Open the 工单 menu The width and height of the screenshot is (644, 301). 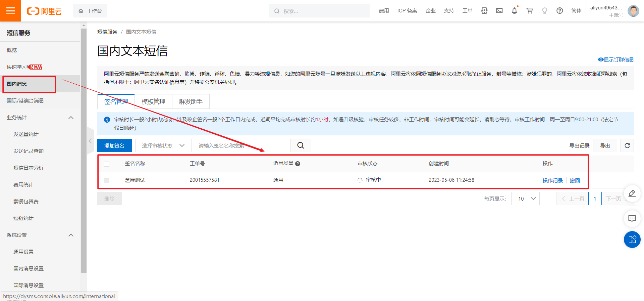pyautogui.click(x=467, y=11)
